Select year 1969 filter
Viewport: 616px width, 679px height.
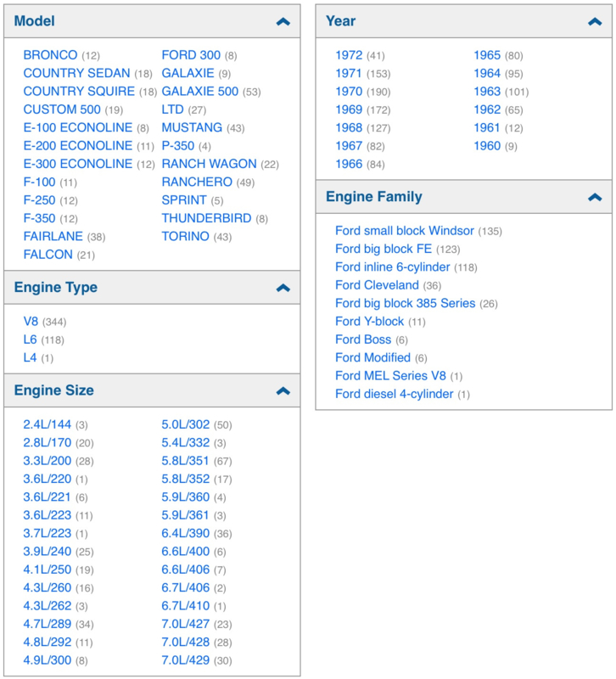[349, 109]
